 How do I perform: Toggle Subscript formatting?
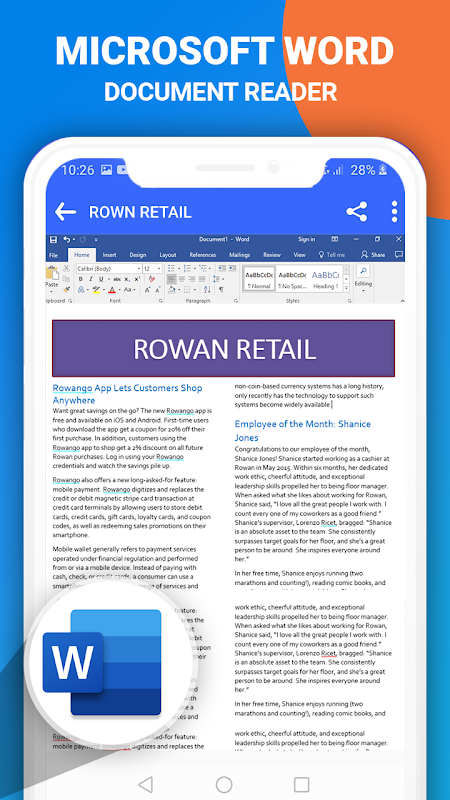(128, 280)
